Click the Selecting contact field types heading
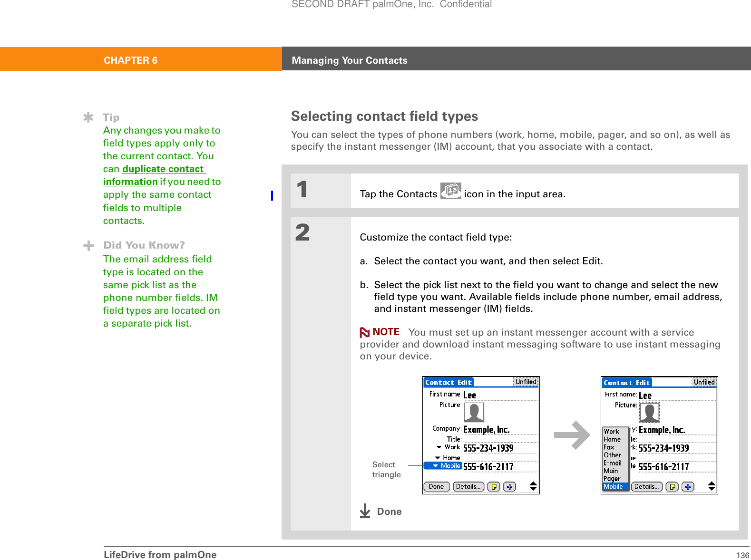Viewport: 751px width, 560px height. tap(384, 116)
